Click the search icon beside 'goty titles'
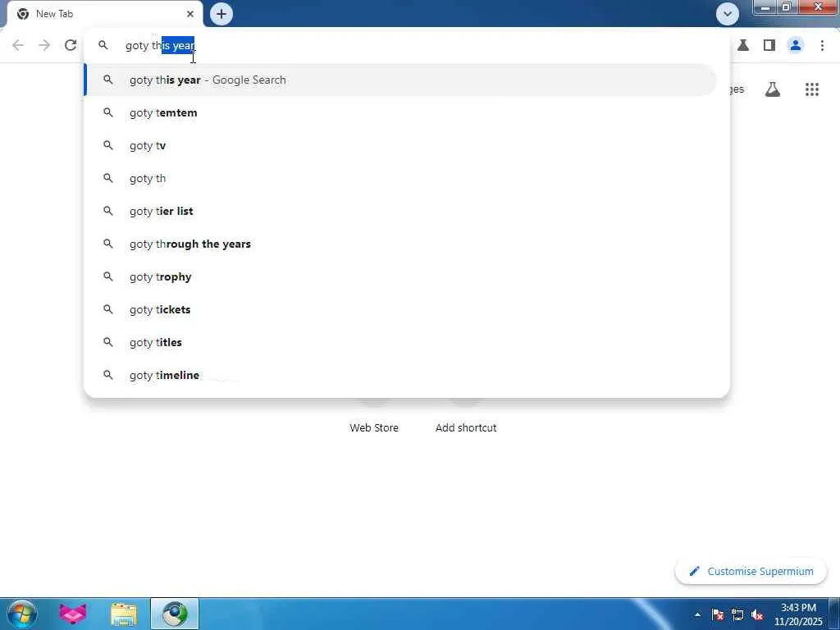Image resolution: width=840 pixels, height=630 pixels. coord(108,342)
